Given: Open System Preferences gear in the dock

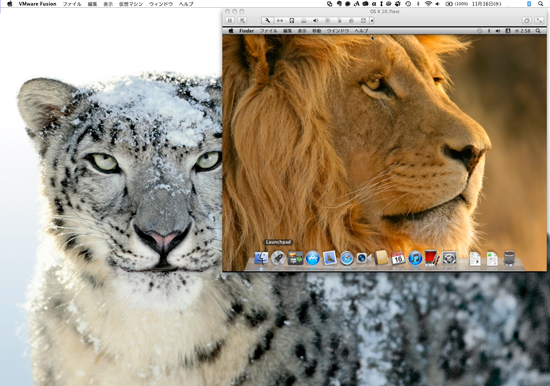Looking at the screenshot, I should point(449,258).
